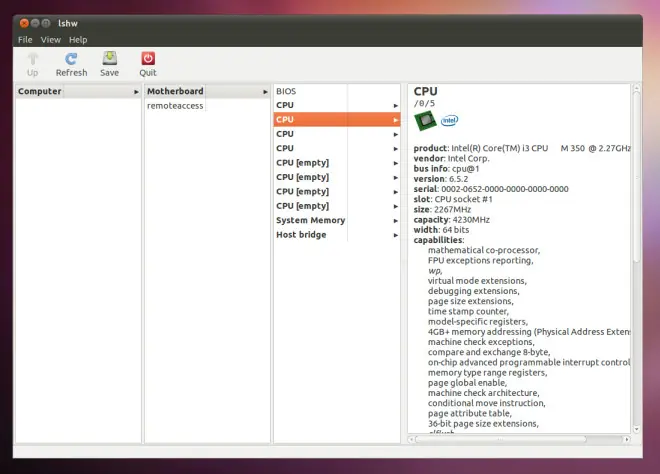Click the horizontal scrollbar in details pane

pos(500,439)
